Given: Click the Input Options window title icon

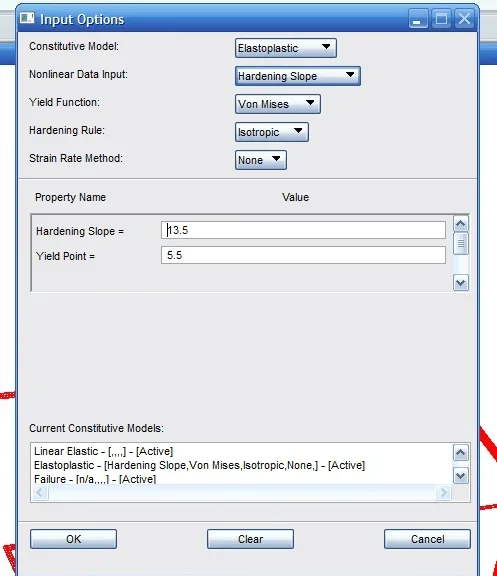Looking at the screenshot, I should [27, 18].
